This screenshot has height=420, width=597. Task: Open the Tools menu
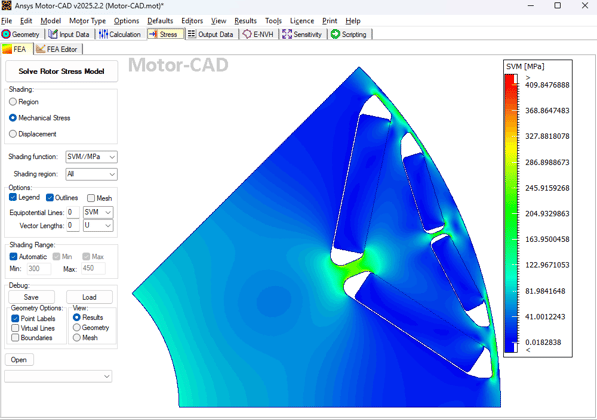(x=273, y=21)
